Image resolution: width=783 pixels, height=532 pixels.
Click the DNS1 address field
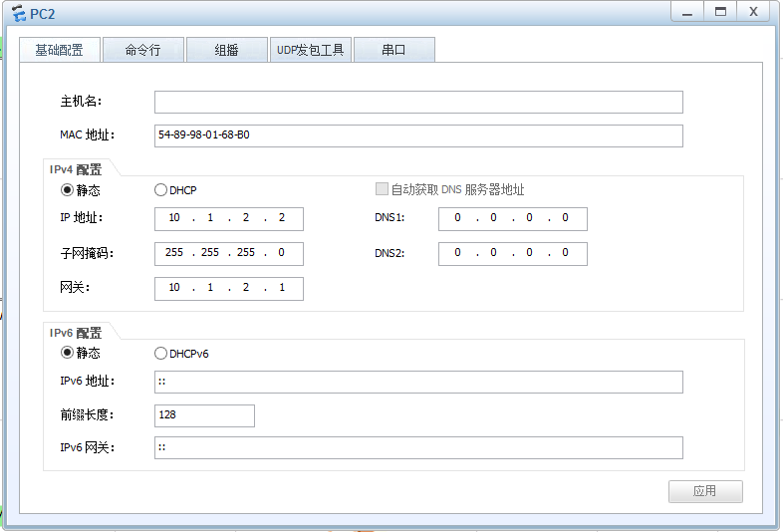click(x=513, y=219)
